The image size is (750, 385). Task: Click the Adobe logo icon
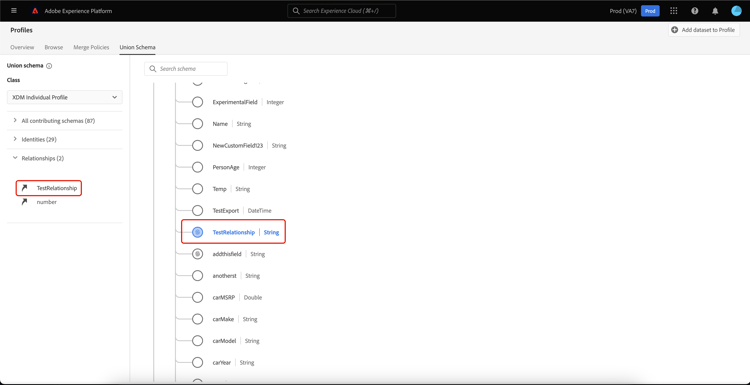coord(35,11)
